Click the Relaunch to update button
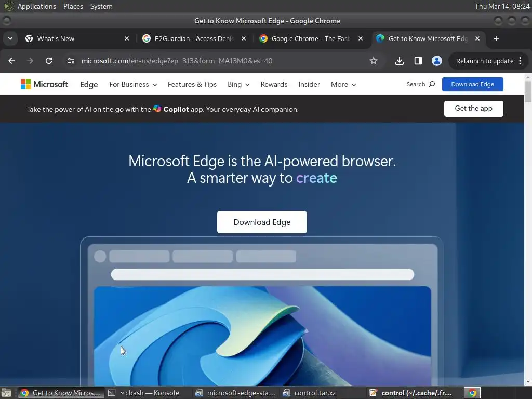 (x=485, y=61)
